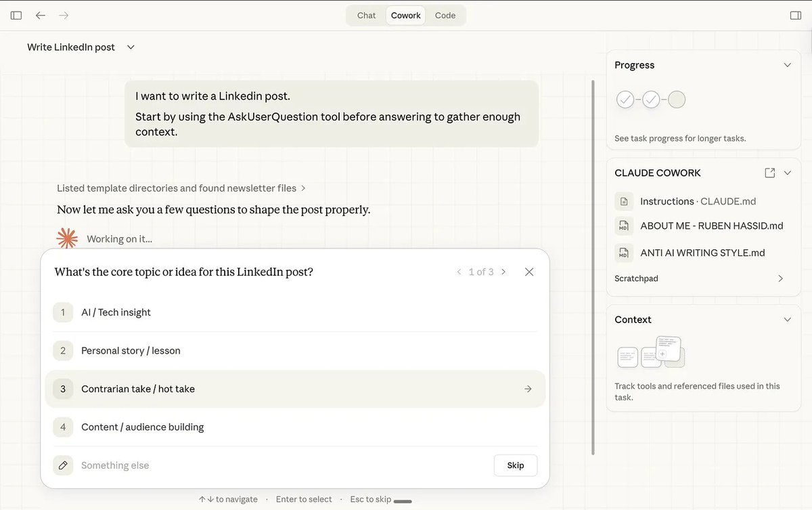This screenshot has height=510, width=812.
Task: Click the panel icon at top right
Action: (x=796, y=15)
